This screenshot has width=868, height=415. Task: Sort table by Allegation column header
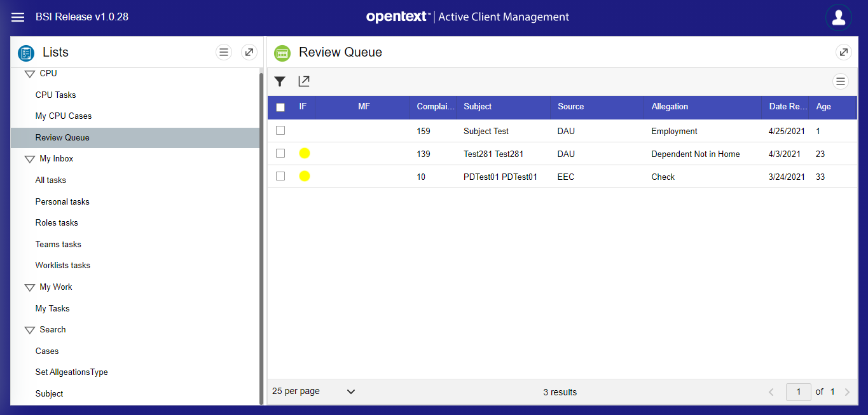[670, 107]
